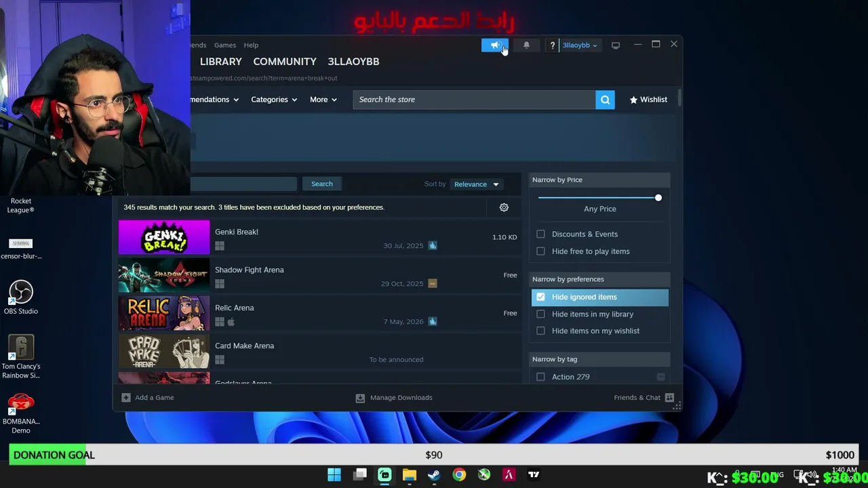Open the Friends & Chat icon
This screenshot has width=868, height=488.
tap(669, 398)
